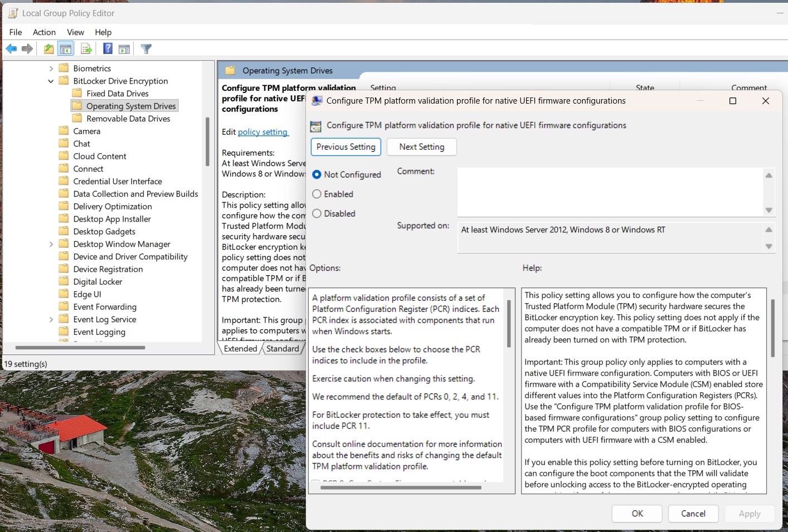Select the Operating System Drives folder icon
Screen dimensions: 788x532
(x=77, y=105)
